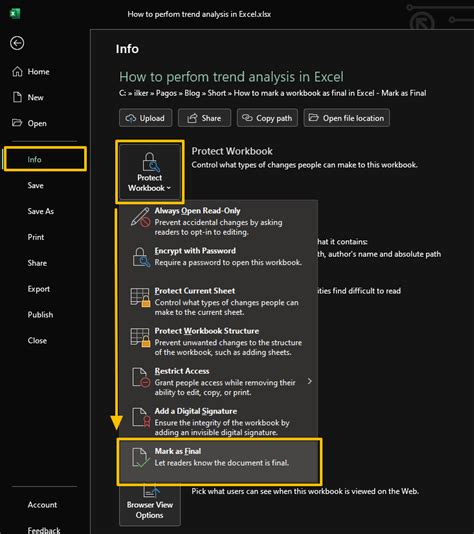Open Browser View Options
The width and height of the screenshot is (474, 534).
[150, 506]
